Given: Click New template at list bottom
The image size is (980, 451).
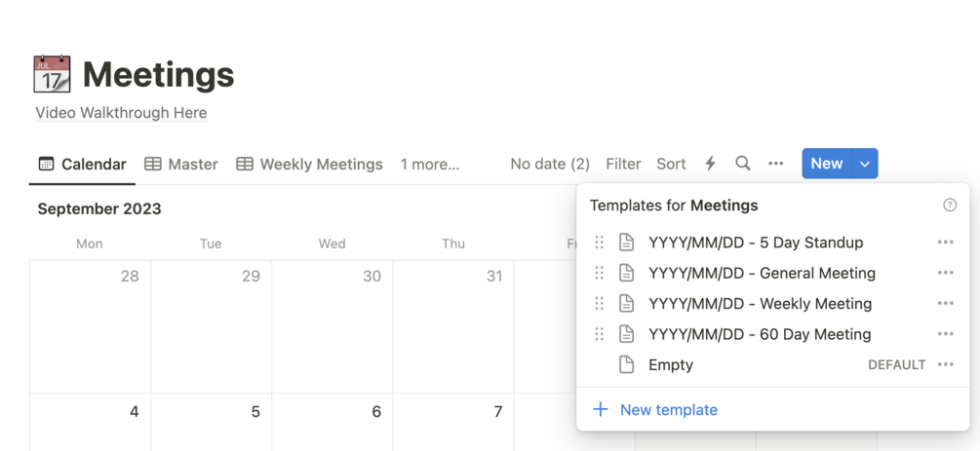Looking at the screenshot, I should [668, 410].
